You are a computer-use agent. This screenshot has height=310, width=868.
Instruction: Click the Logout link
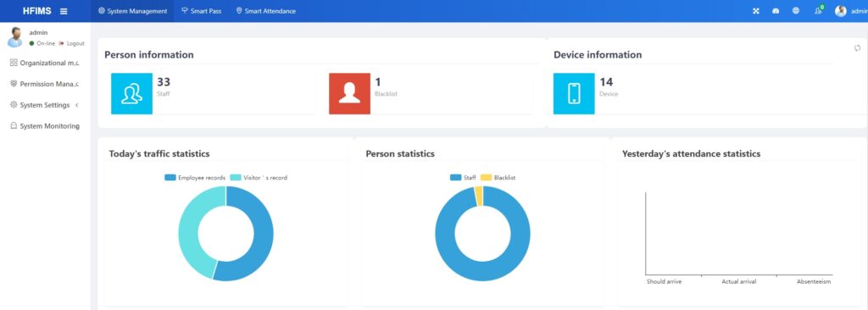pos(72,43)
